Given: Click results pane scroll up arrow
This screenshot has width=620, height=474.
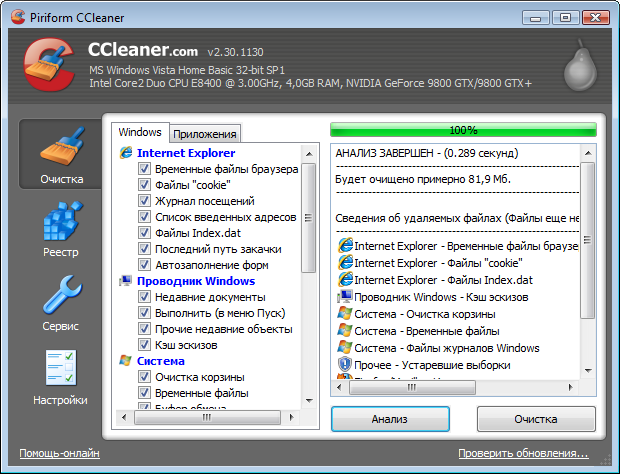Looking at the screenshot, I should tap(588, 153).
